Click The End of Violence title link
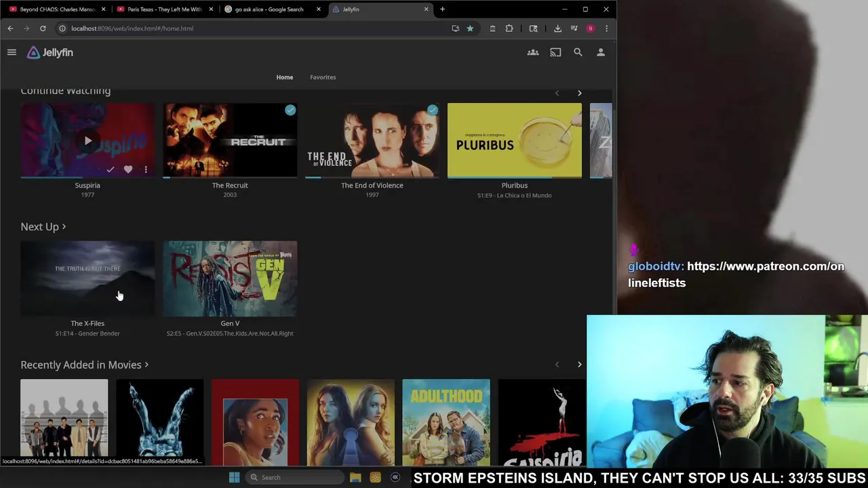This screenshot has height=488, width=868. pyautogui.click(x=372, y=185)
